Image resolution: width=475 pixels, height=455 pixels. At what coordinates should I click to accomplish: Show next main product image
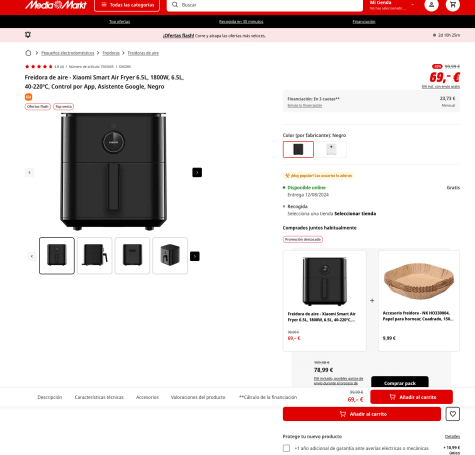coord(197,172)
